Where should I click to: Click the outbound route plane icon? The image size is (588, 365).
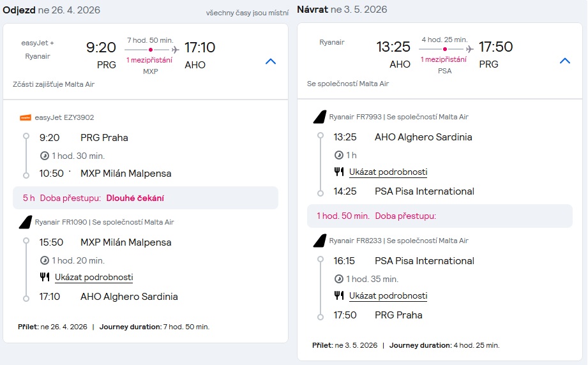(x=176, y=49)
